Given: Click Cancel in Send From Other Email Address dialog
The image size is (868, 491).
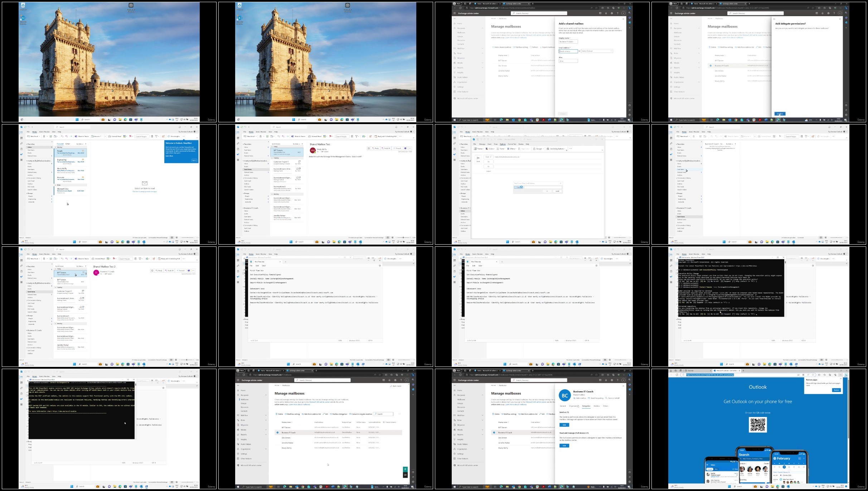Looking at the screenshot, I should (557, 191).
